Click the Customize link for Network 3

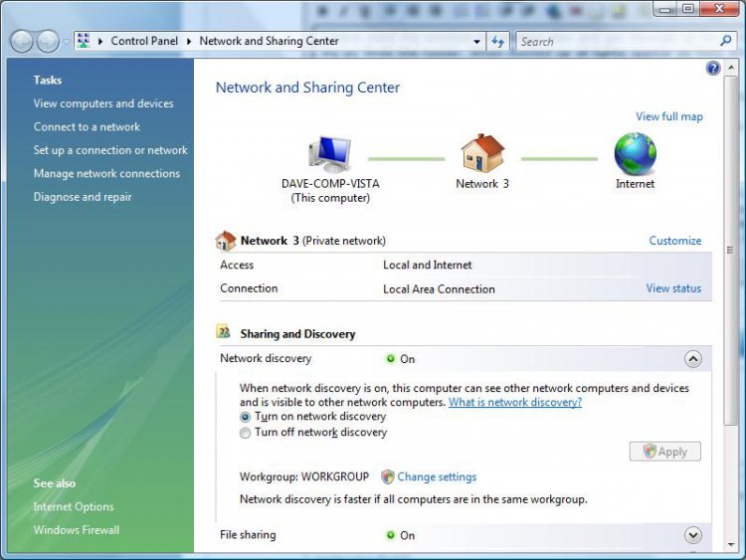click(675, 241)
